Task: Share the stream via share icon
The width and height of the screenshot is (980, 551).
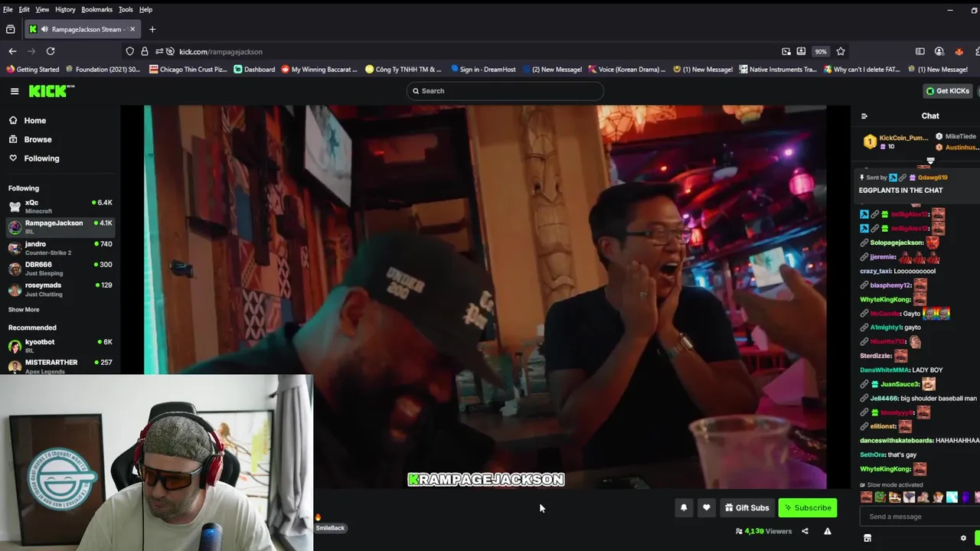Action: click(805, 531)
